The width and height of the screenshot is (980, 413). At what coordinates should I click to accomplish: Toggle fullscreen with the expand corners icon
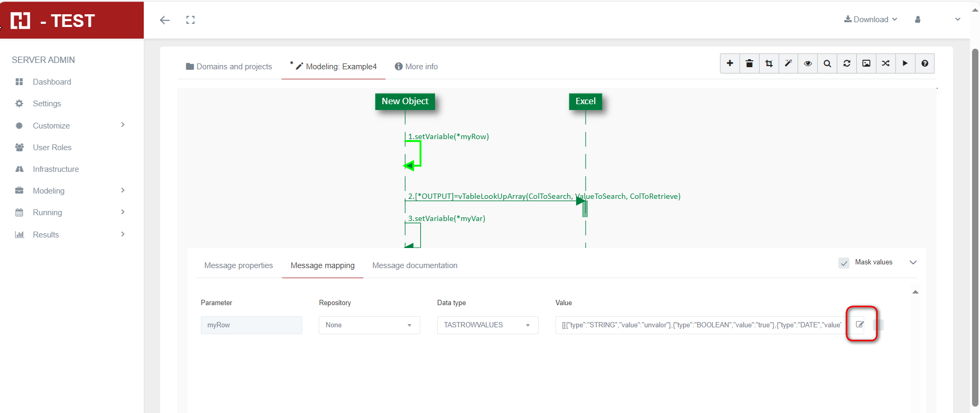coord(190,20)
